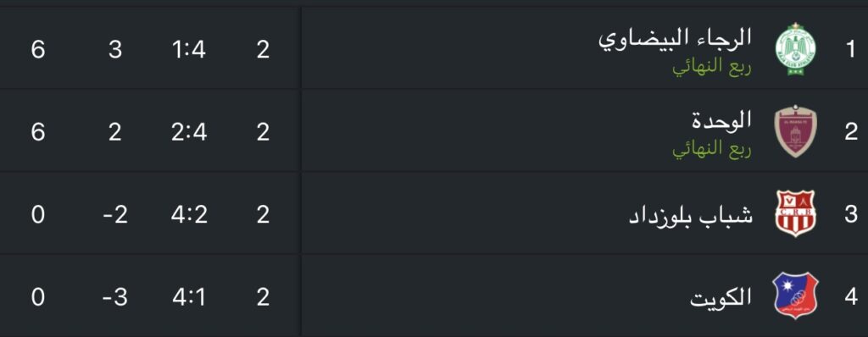868x337 pixels.
Task: Click the Kuwait SC blue-red badge
Action: [x=795, y=296]
